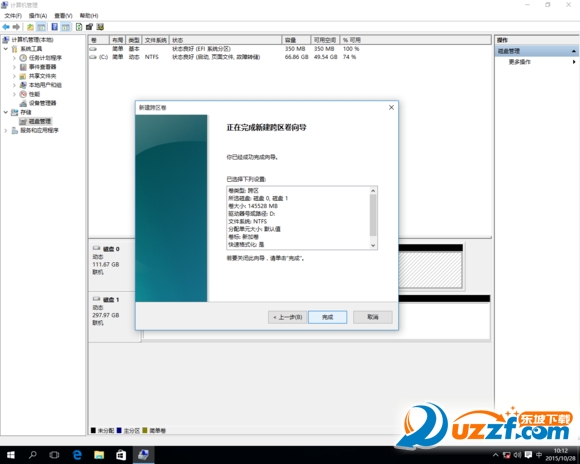Launch Microsoft Edge from the taskbar
Viewport: 580px width, 464px height.
77,455
